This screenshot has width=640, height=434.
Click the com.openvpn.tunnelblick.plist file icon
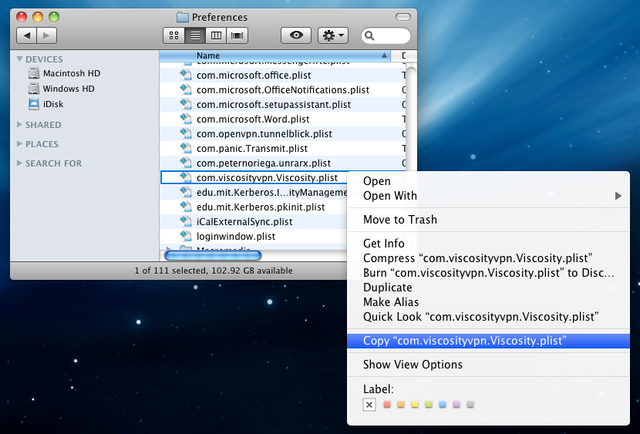click(x=186, y=134)
